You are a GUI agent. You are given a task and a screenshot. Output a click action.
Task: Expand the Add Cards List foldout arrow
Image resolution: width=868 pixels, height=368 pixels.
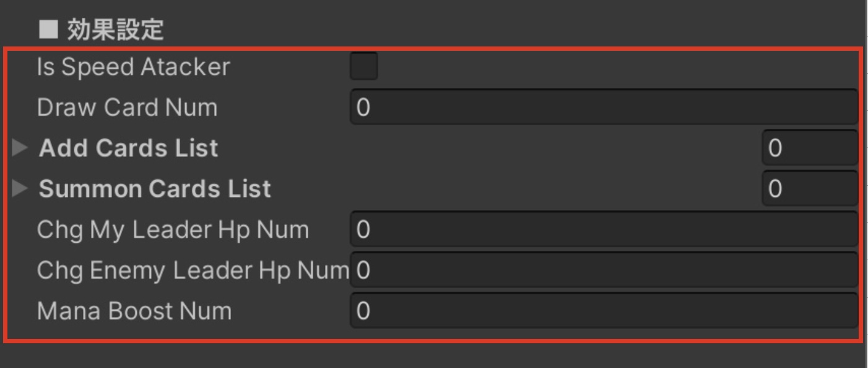click(x=20, y=148)
